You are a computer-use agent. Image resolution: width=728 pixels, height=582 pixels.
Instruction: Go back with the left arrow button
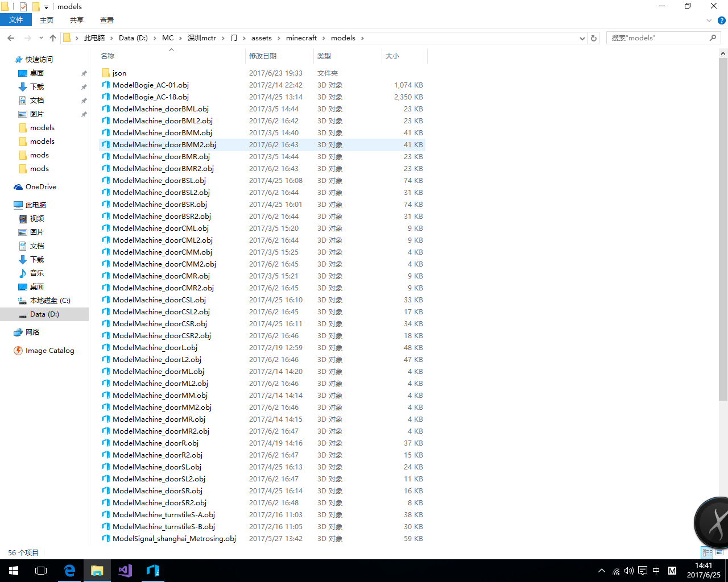click(x=11, y=38)
